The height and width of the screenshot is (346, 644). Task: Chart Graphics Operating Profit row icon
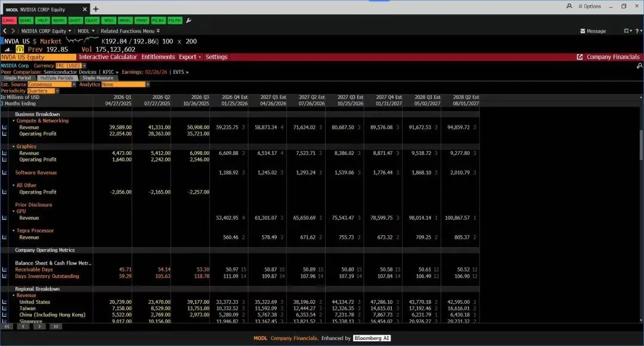(5, 160)
